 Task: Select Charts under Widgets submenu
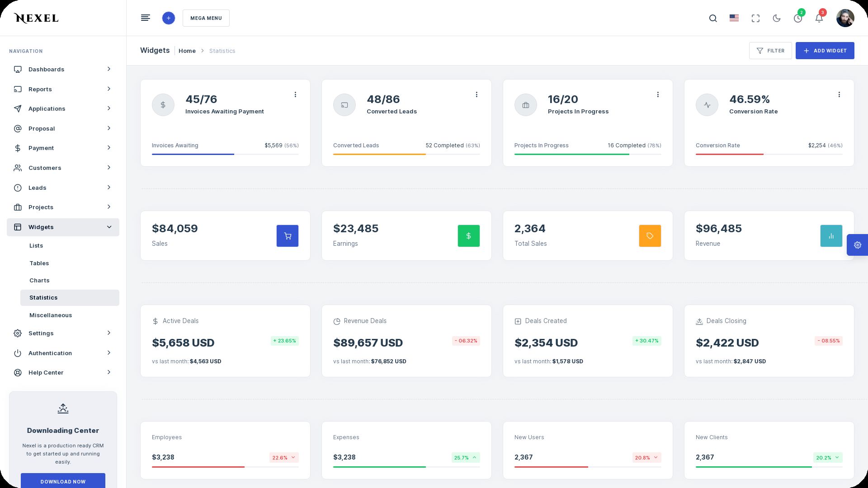pos(39,281)
